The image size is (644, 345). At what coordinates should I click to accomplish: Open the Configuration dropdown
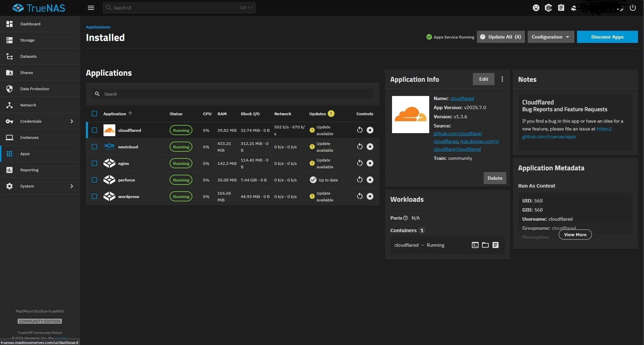click(x=551, y=37)
